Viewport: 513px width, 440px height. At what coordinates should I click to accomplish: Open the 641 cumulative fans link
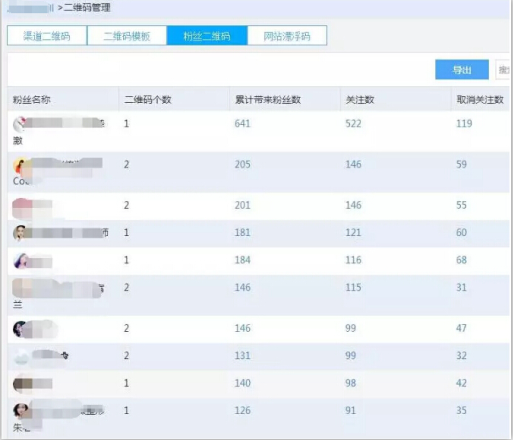click(242, 124)
